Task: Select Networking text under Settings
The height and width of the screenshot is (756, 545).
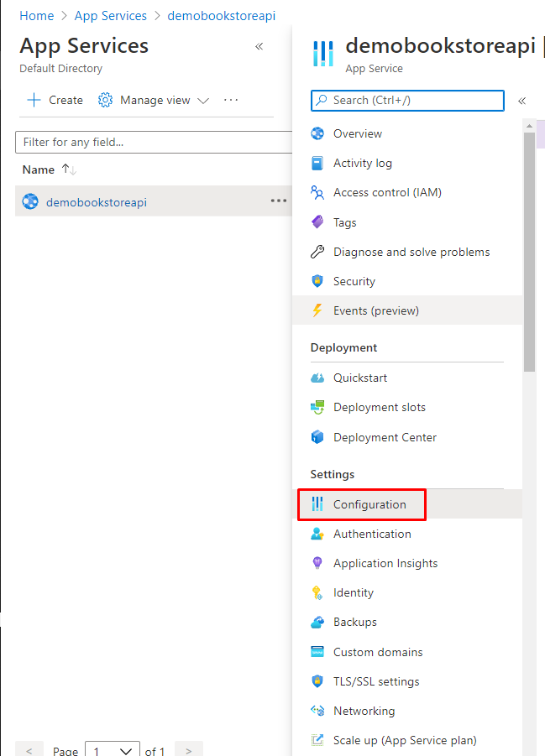Action: pyautogui.click(x=364, y=711)
